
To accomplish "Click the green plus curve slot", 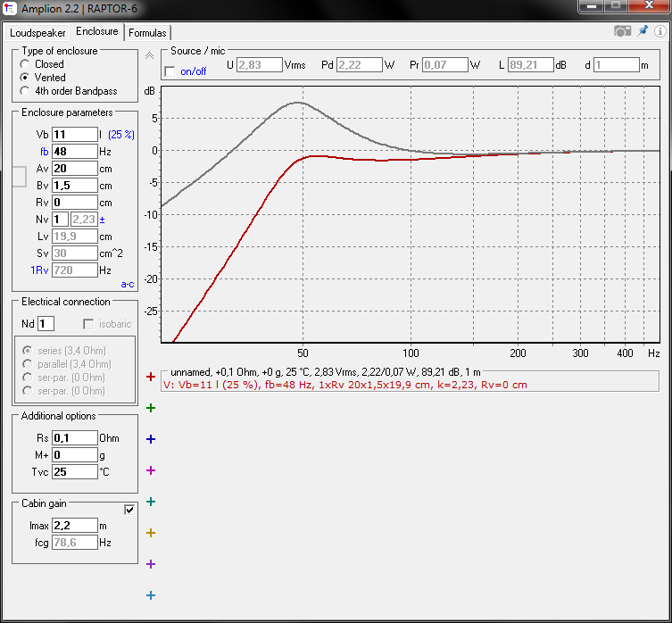I will (151, 408).
